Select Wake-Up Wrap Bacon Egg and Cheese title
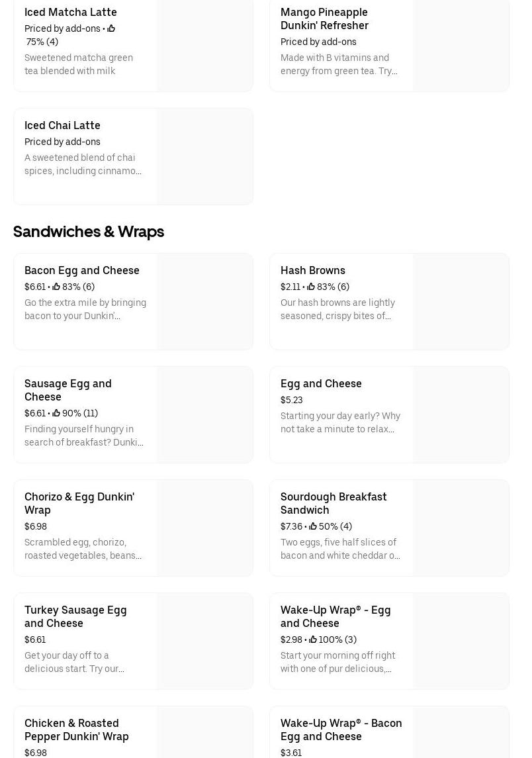Viewport: 532px width, 758px height. click(x=341, y=730)
